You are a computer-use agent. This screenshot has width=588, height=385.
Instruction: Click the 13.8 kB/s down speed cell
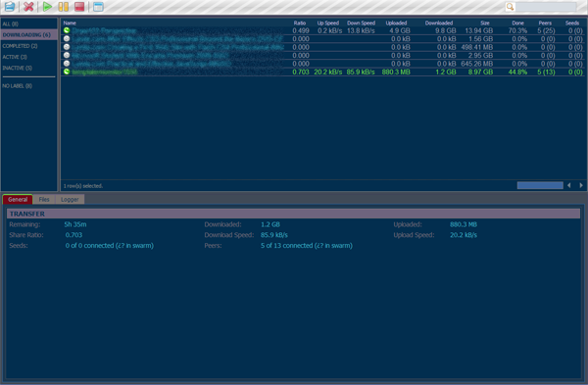click(x=361, y=30)
